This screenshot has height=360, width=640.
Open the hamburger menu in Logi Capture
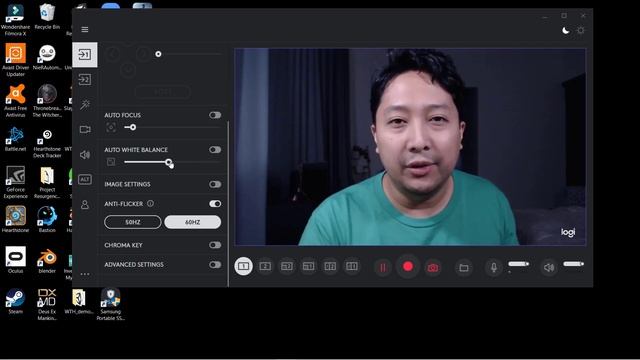85,29
